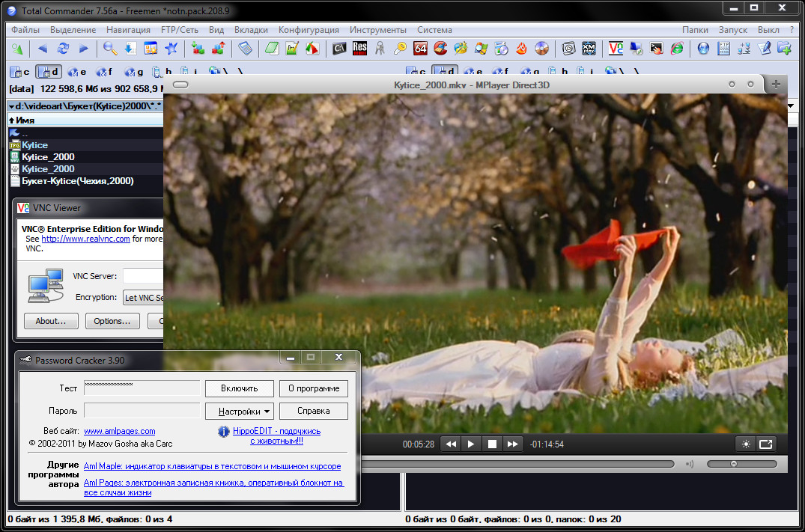Open the C:\ command prompt toolbar icon
Screen dimensions: 805x532
(x=339, y=49)
